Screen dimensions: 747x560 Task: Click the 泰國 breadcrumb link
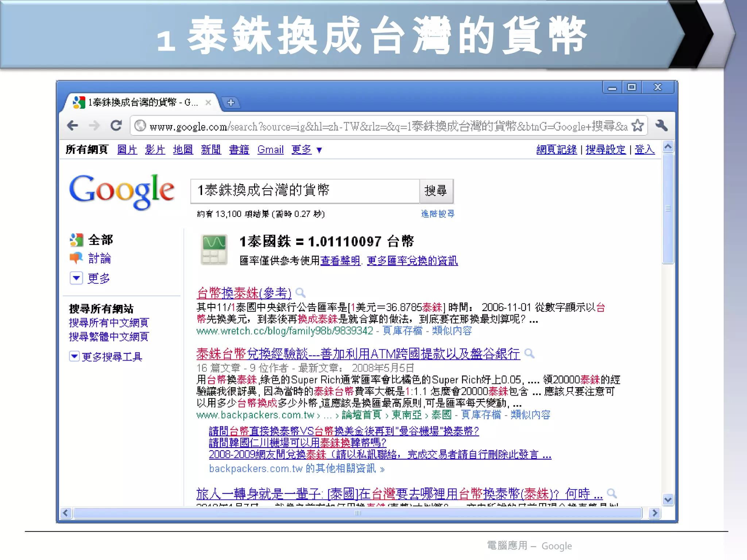coord(442,415)
